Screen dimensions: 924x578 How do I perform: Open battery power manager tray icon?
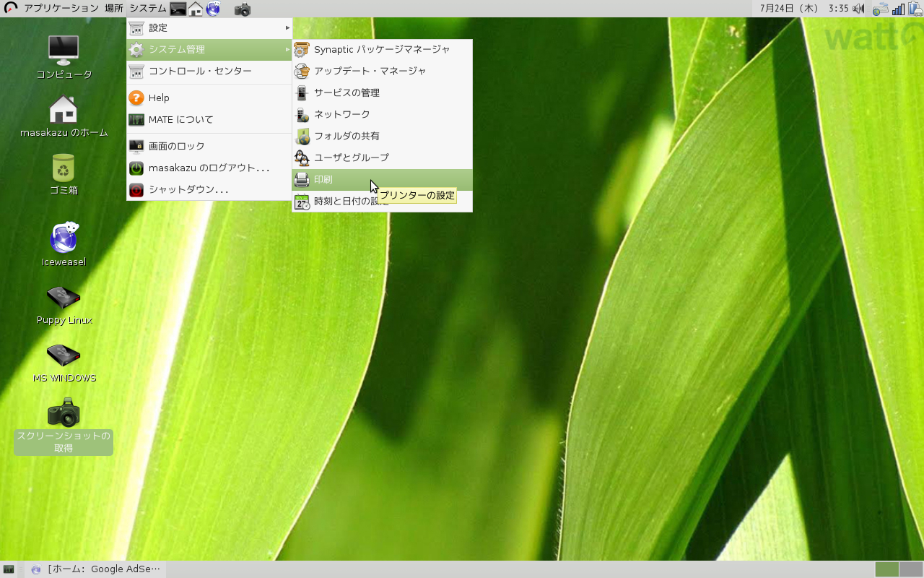[915, 9]
